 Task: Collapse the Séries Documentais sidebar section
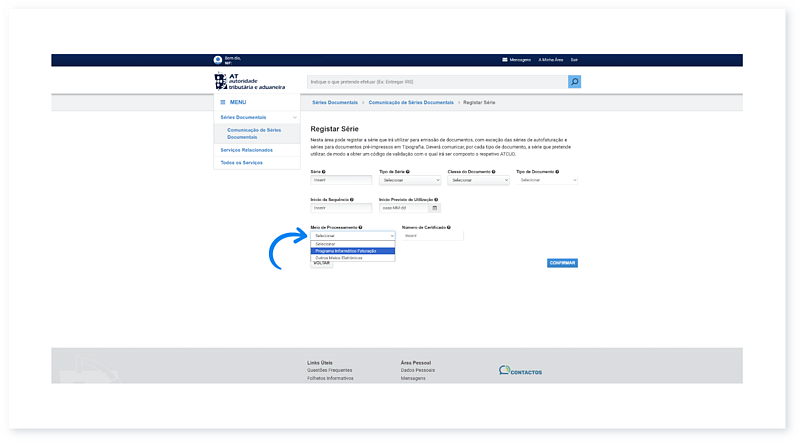[294, 118]
